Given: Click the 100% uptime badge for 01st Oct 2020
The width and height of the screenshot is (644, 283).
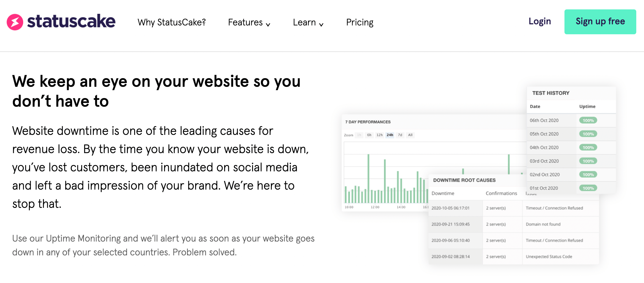Looking at the screenshot, I should pos(588,188).
